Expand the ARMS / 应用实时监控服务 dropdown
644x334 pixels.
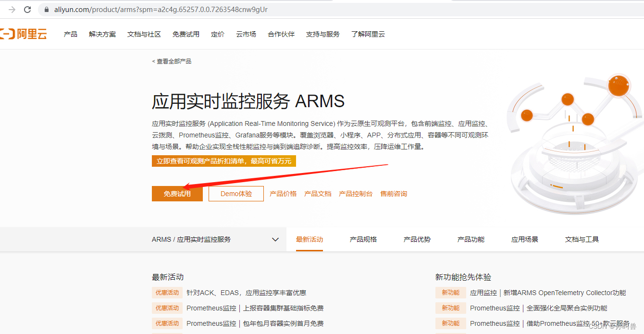[x=215, y=239]
